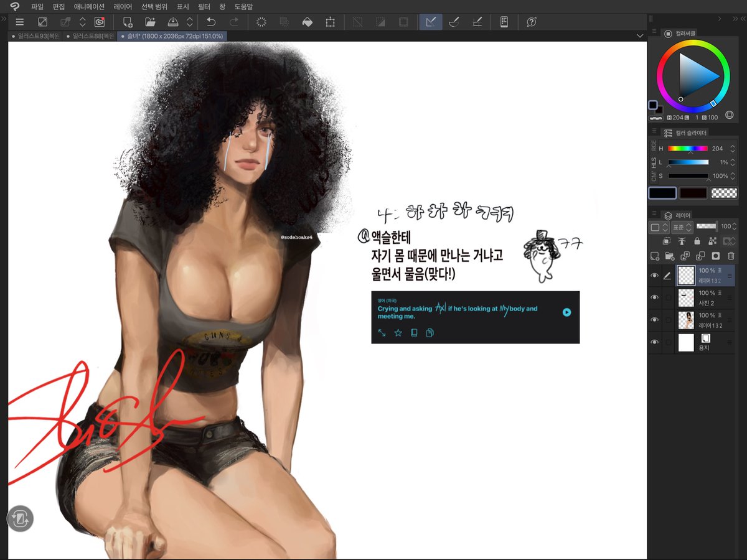Create a layer mask
The image size is (747, 560).
[716, 256]
